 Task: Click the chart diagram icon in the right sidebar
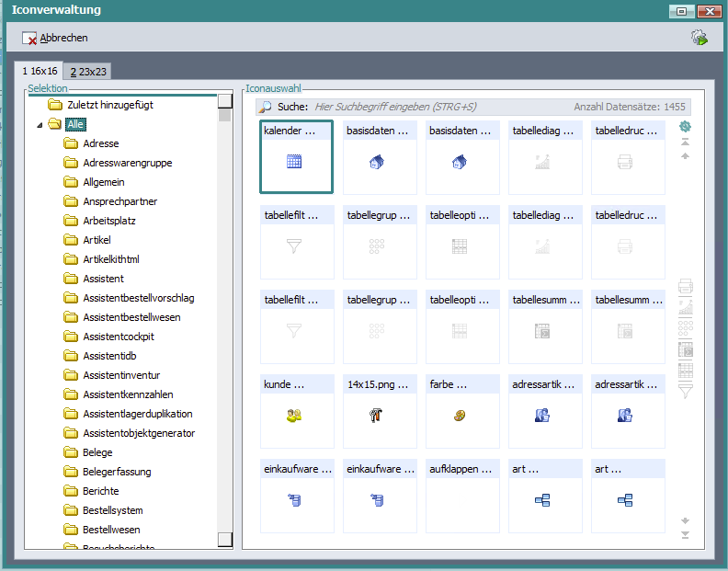click(x=685, y=307)
